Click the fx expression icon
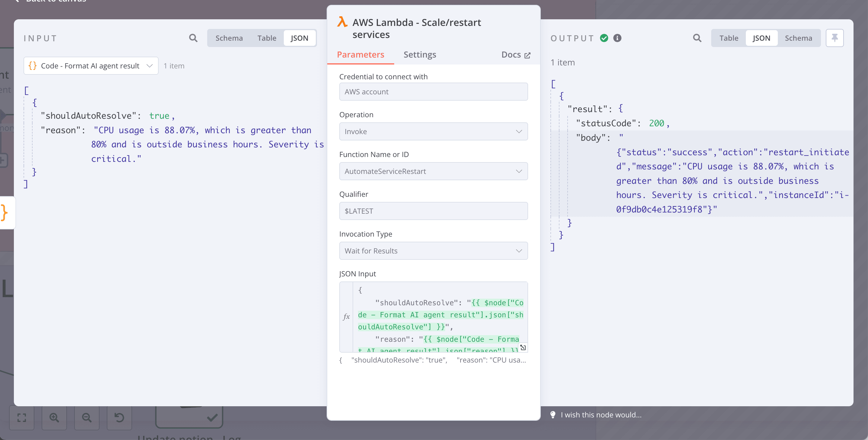This screenshot has height=440, width=868. [x=347, y=316]
